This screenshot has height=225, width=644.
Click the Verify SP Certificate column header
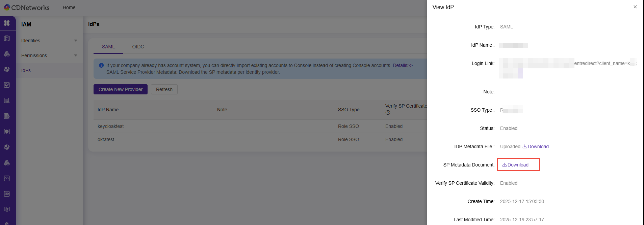click(406, 106)
